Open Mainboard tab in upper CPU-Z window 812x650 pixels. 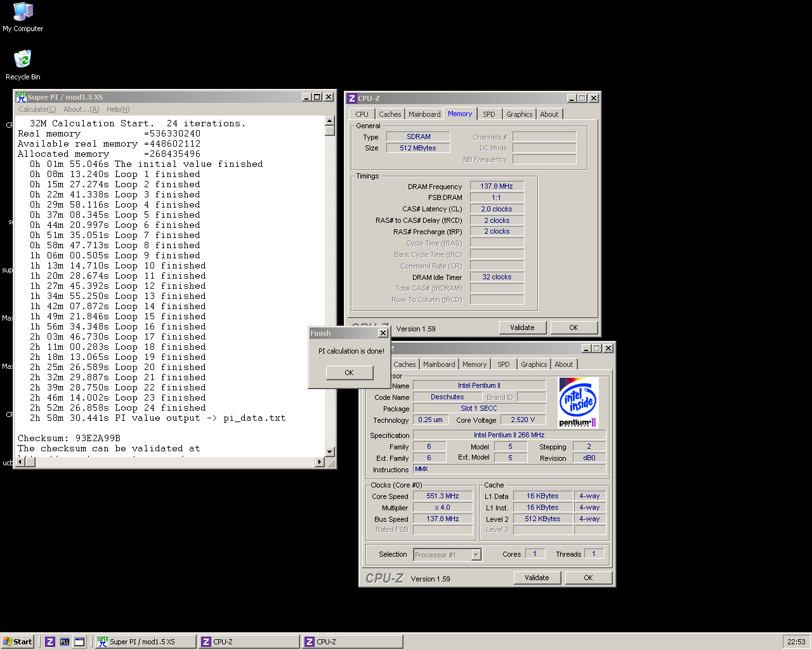[424, 114]
